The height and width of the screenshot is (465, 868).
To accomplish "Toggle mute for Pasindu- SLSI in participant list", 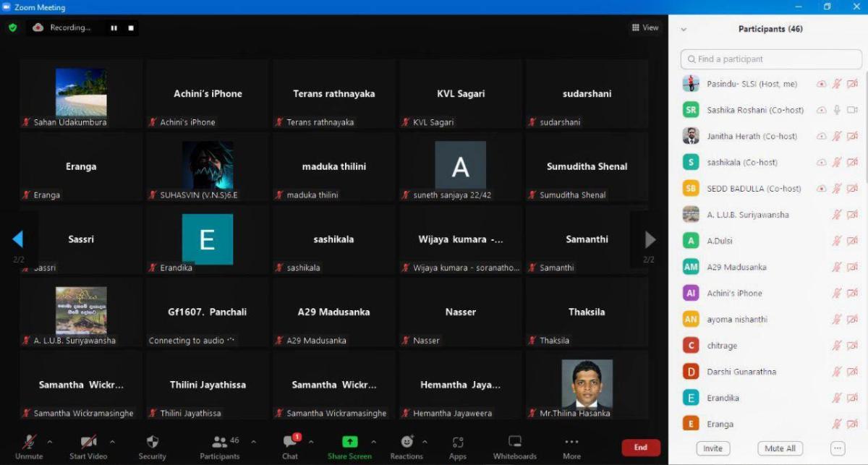I will [837, 84].
